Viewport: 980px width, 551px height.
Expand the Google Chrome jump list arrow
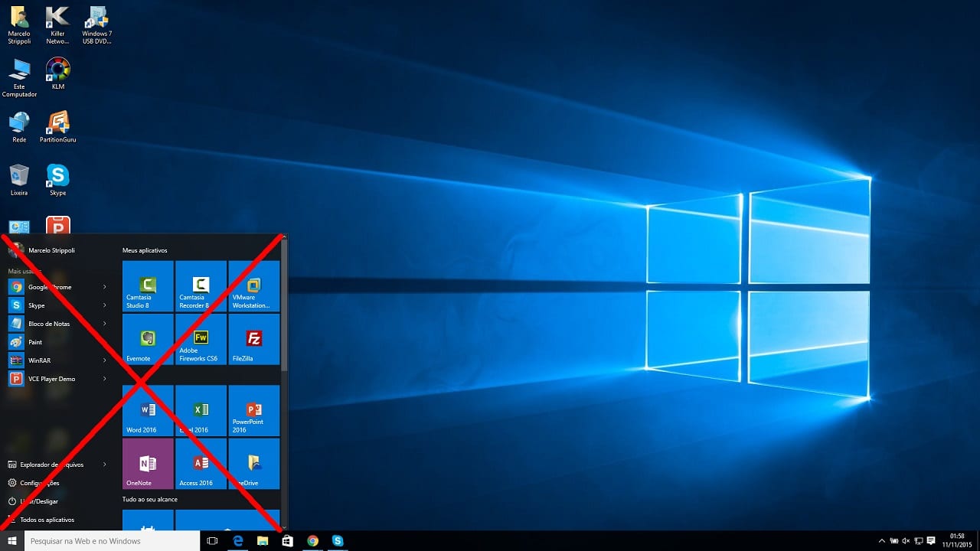[x=106, y=287]
